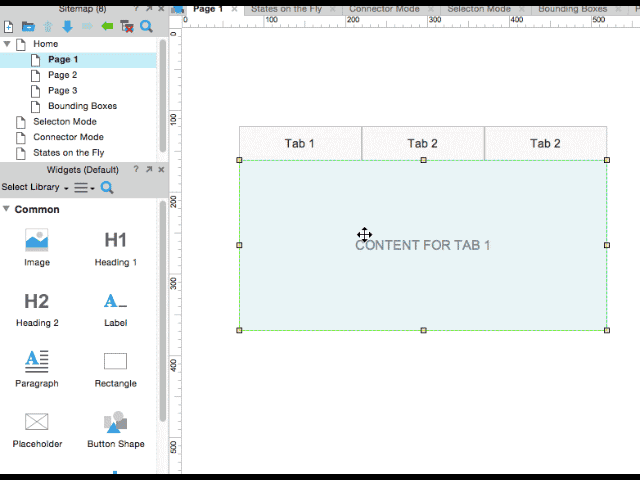Pop out the Widgets panel
Viewport: 640px width, 480px height.
click(149, 169)
